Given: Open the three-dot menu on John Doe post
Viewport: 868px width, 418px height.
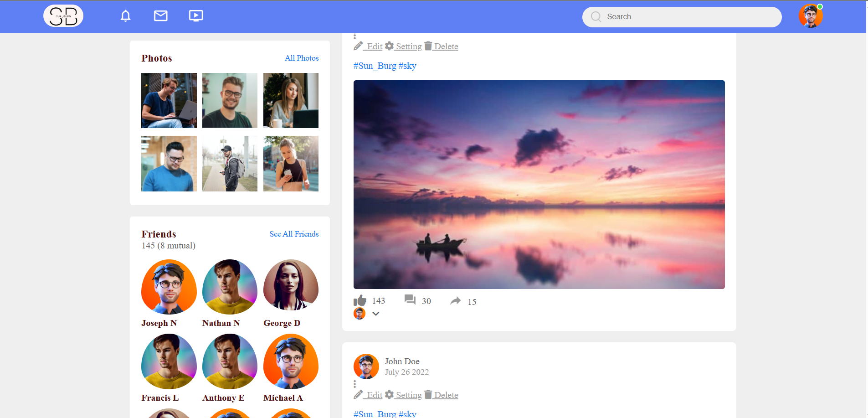Looking at the screenshot, I should click(354, 384).
